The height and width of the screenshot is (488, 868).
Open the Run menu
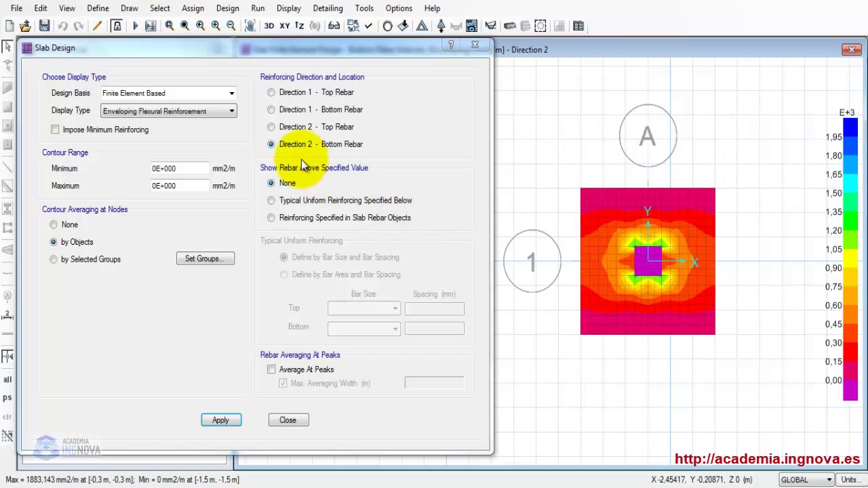point(258,8)
